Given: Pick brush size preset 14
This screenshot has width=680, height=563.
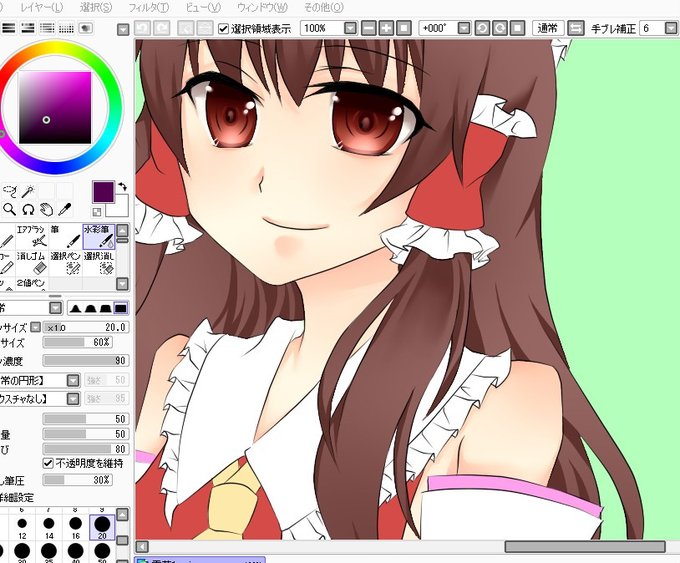Looking at the screenshot, I should [x=49, y=527].
